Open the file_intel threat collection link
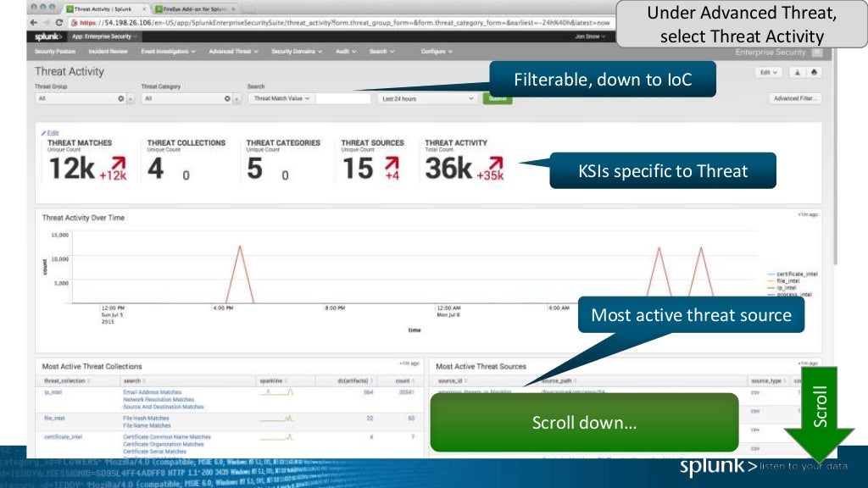The height and width of the screenshot is (488, 868). point(55,419)
